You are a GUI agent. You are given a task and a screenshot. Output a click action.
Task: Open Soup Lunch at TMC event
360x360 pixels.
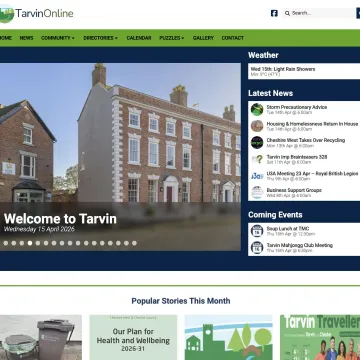(x=288, y=229)
